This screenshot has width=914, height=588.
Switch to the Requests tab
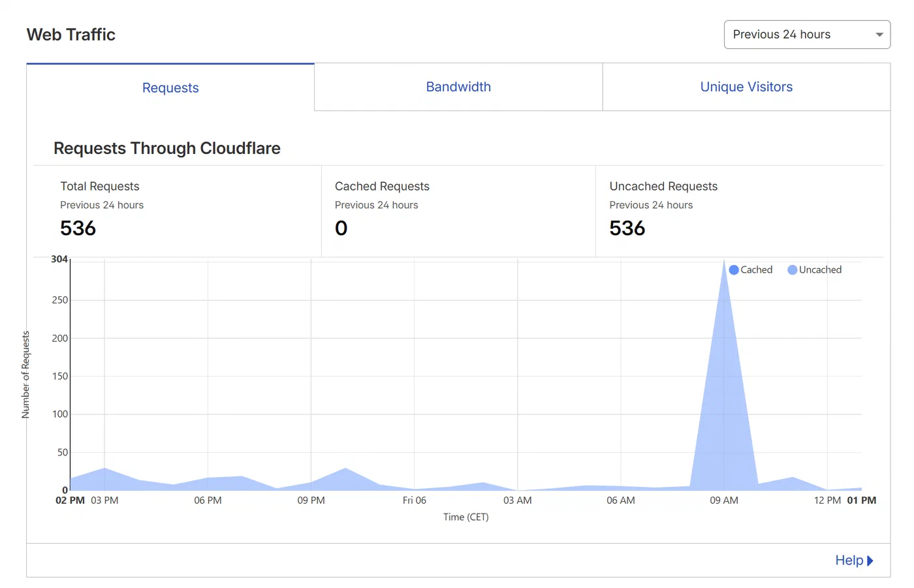[x=170, y=87]
